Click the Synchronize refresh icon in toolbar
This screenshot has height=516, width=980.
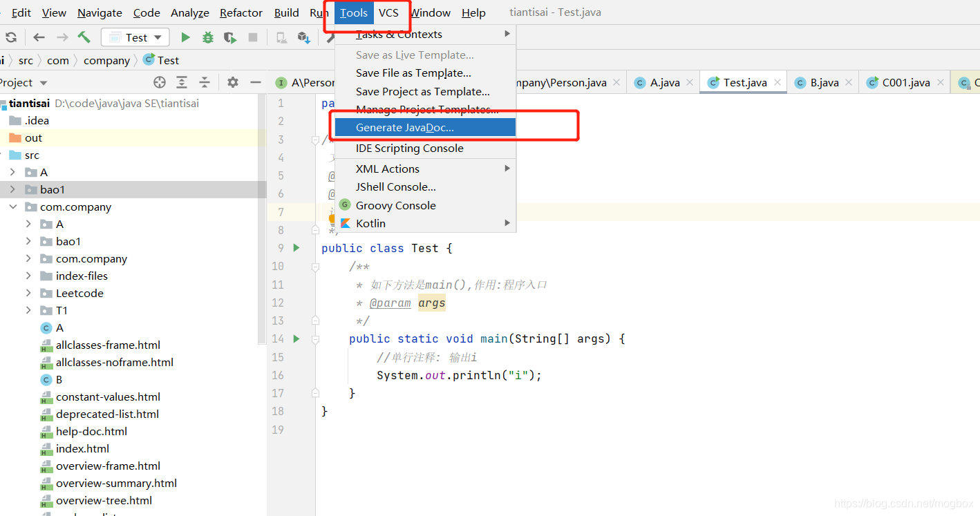[x=11, y=37]
